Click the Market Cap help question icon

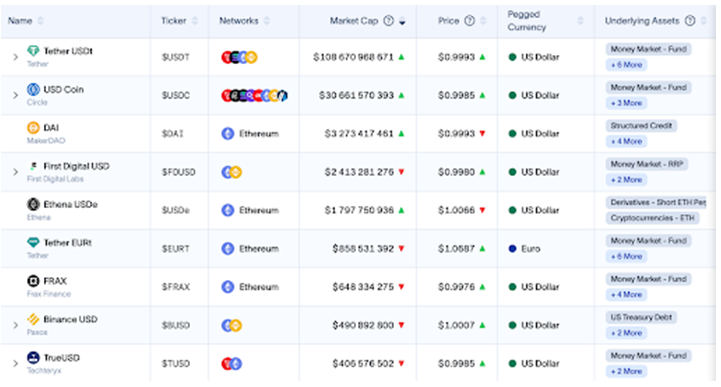(389, 21)
